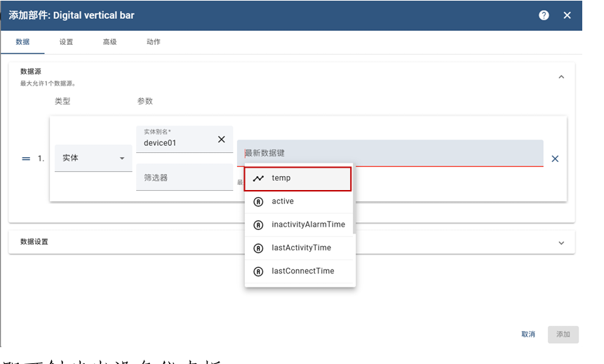Screen dimensions: 604x364
Task: Click the 数据源 heading text
Action: click(30, 72)
